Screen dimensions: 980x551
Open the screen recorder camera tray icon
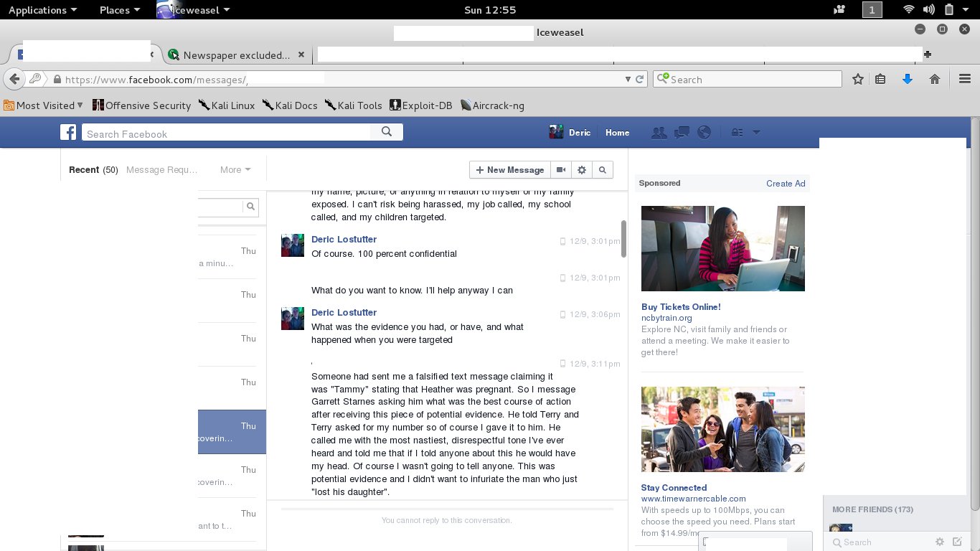pos(839,10)
